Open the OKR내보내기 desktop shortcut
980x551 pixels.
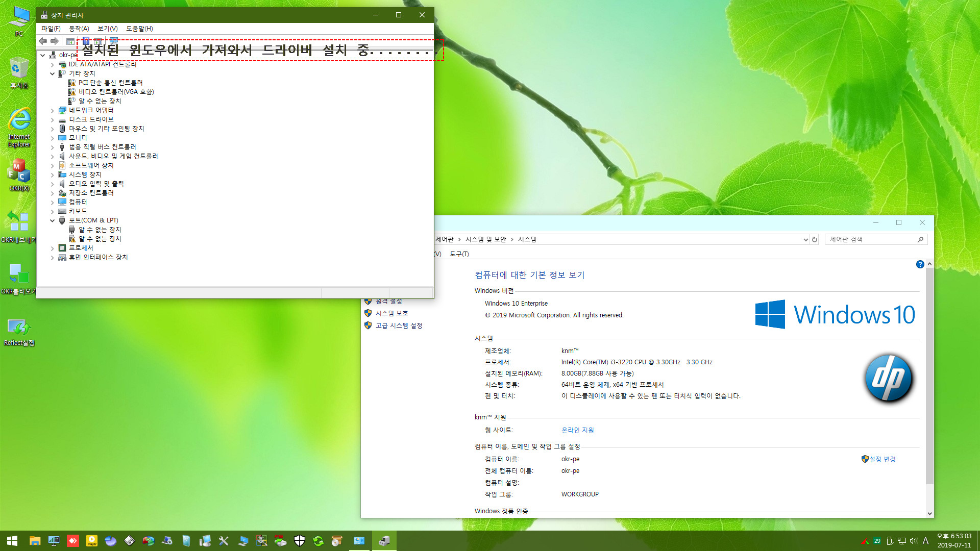point(18,227)
